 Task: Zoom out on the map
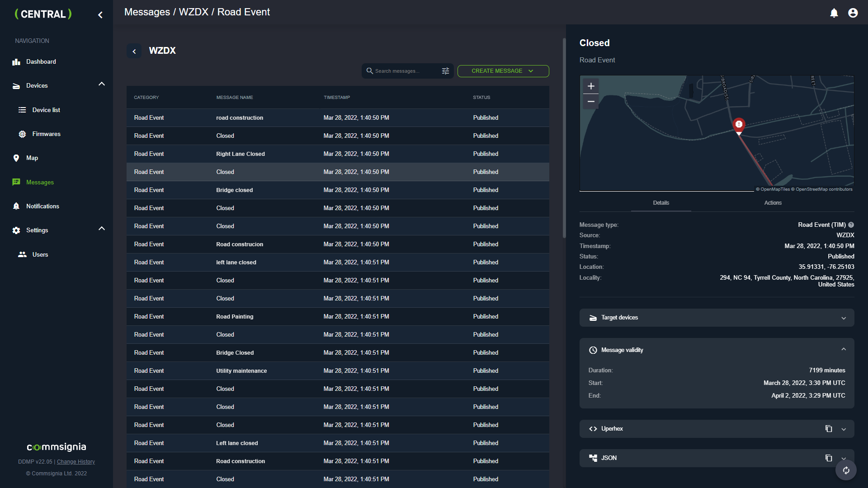coord(591,102)
